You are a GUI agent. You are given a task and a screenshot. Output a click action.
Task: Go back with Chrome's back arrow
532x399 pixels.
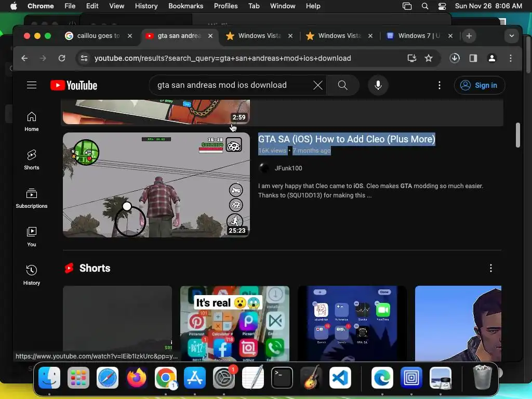[24, 58]
